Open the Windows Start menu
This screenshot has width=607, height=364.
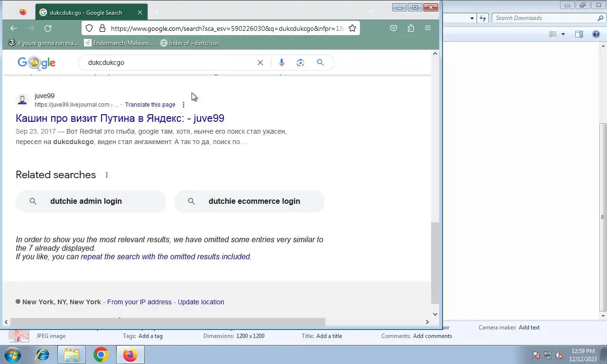pyautogui.click(x=13, y=355)
